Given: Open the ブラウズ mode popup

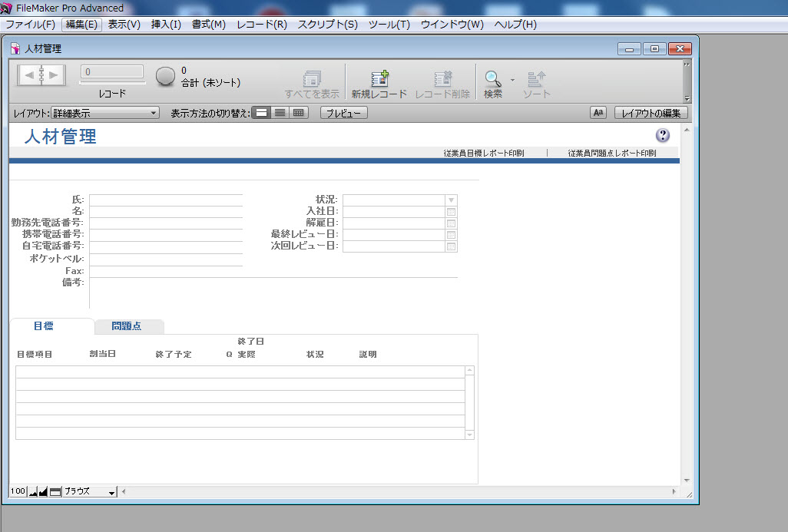Looking at the screenshot, I should click(x=89, y=491).
